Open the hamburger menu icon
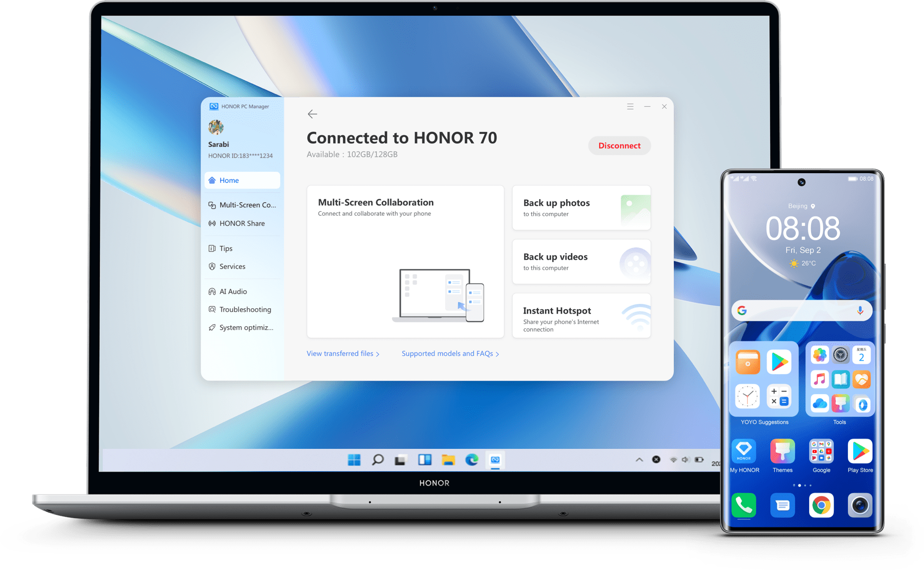This screenshot has height=571, width=924. (630, 107)
